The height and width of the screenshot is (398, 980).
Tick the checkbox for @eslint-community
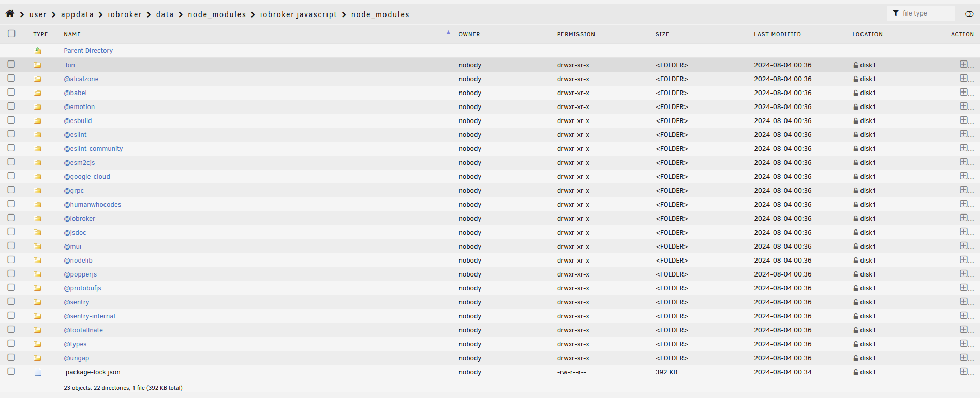[x=11, y=148]
